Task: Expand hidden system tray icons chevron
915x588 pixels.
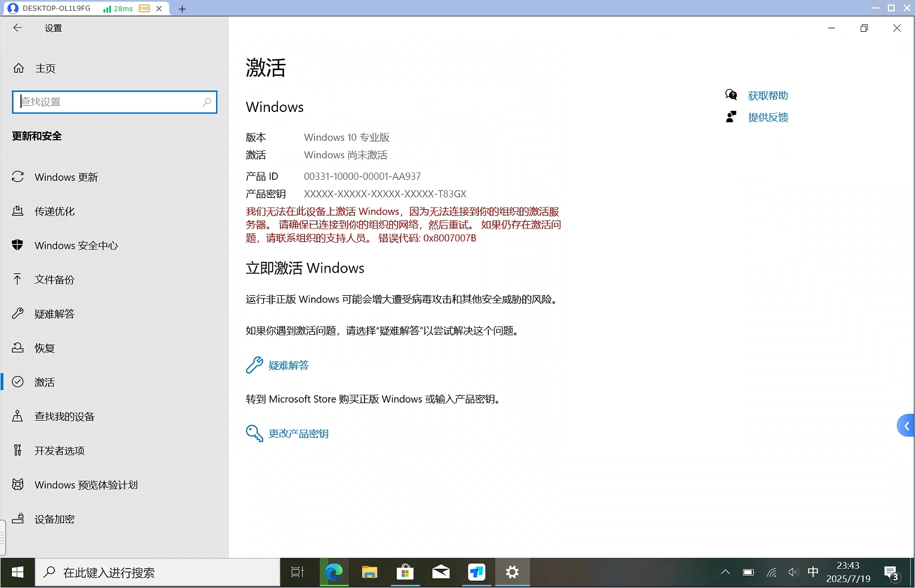Action: click(x=725, y=572)
